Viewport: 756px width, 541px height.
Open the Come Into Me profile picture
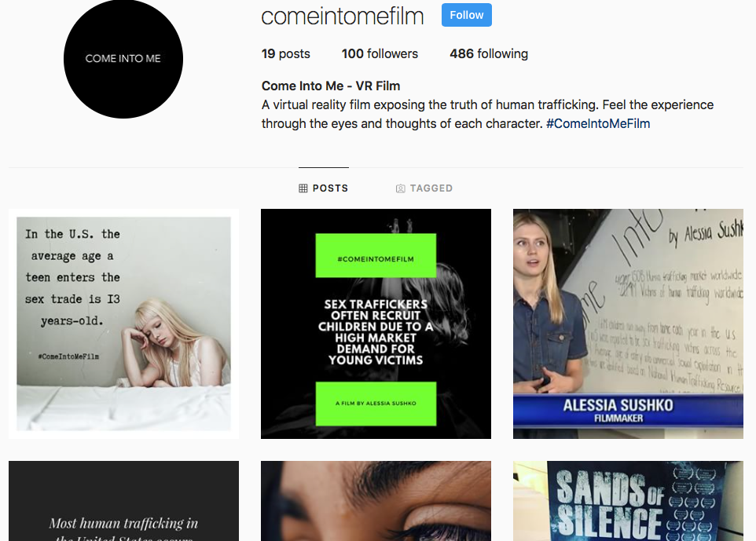[x=123, y=58]
